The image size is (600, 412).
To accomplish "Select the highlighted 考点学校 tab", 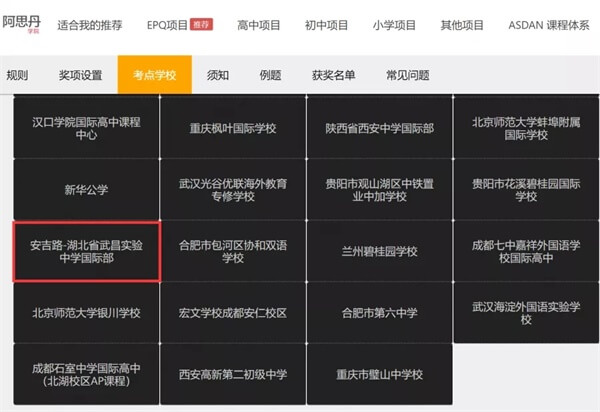I will point(154,75).
